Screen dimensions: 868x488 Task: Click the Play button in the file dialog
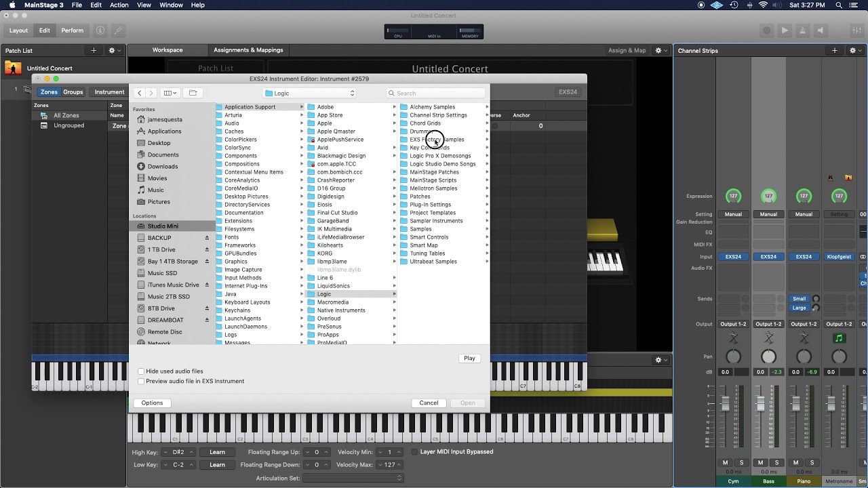click(469, 358)
